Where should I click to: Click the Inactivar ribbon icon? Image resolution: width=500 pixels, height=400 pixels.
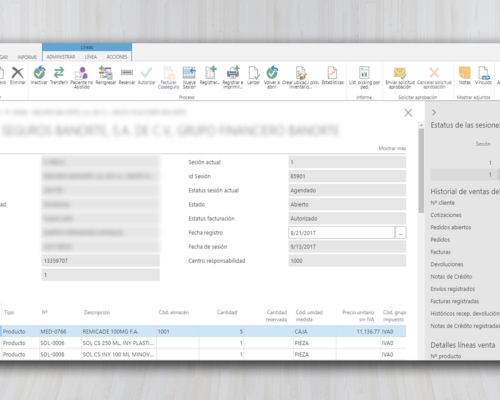coord(39,72)
